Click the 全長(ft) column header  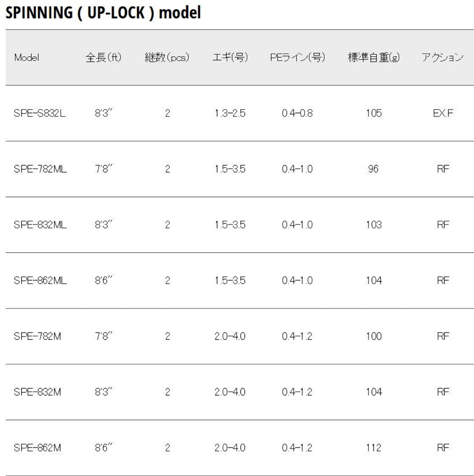(104, 58)
